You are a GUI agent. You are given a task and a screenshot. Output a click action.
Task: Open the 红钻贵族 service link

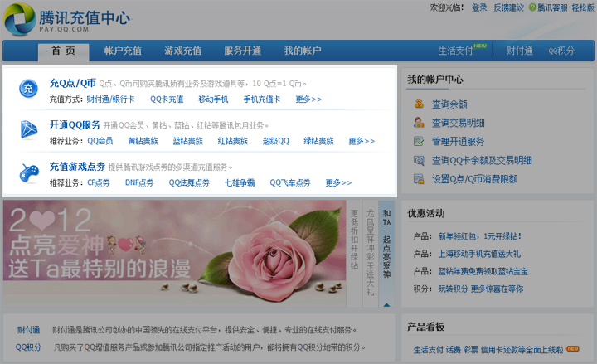pyautogui.click(x=233, y=141)
